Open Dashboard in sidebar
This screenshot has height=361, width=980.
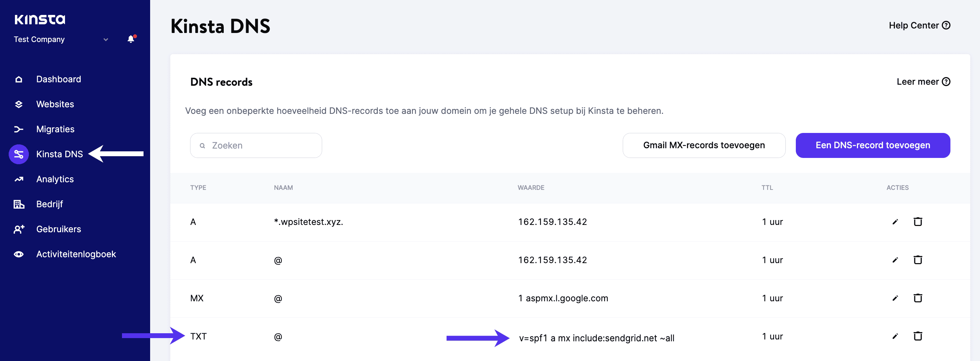[x=59, y=79]
